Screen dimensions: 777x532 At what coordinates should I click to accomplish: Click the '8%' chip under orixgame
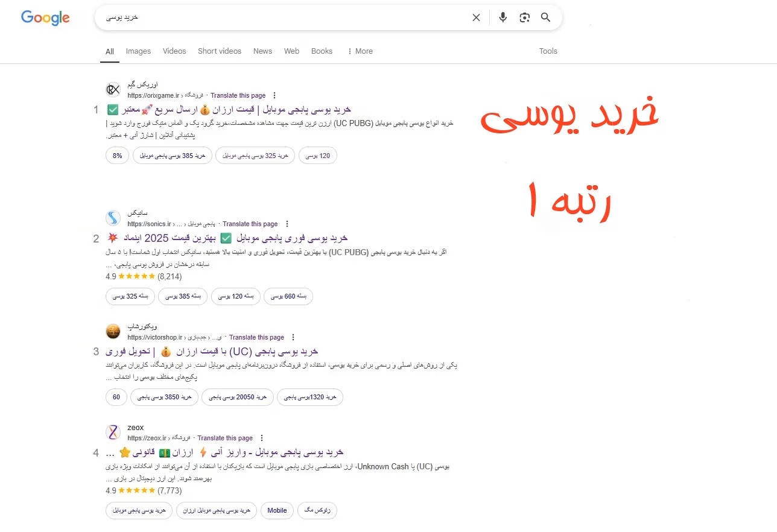(117, 156)
